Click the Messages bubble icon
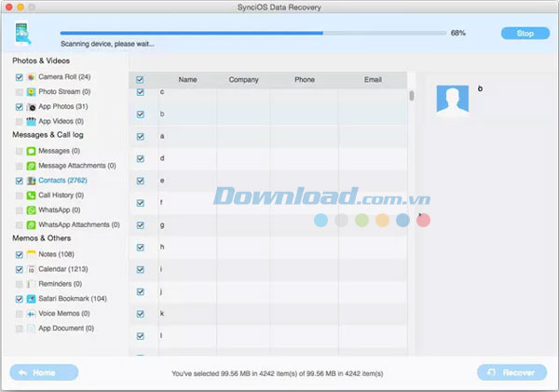 click(x=32, y=151)
